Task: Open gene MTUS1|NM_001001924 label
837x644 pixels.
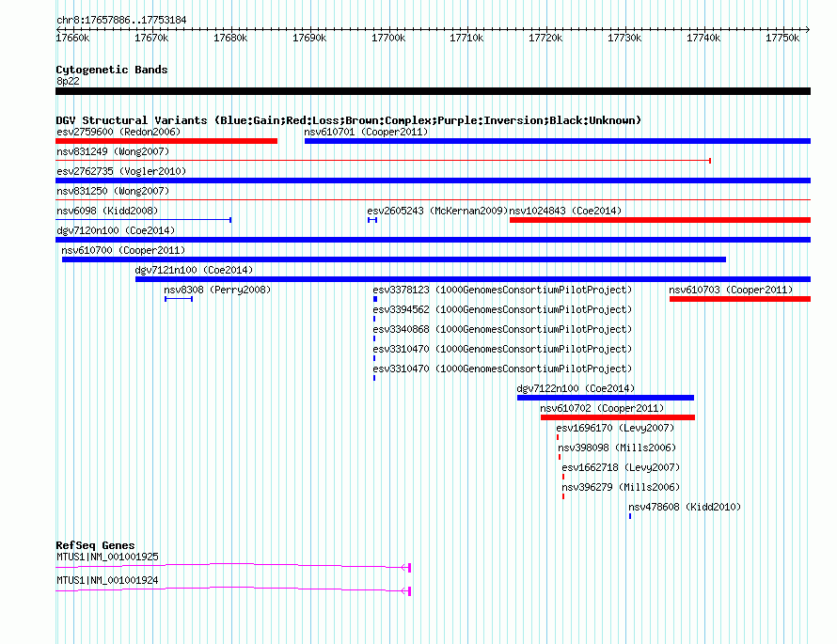Action: (108, 580)
